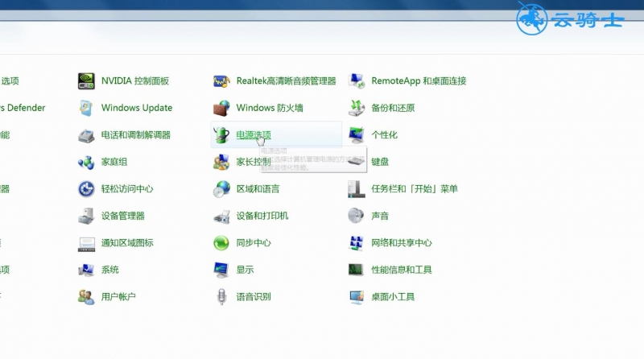Open the 用户帐户 icon
This screenshot has height=359, width=644.
coord(86,296)
